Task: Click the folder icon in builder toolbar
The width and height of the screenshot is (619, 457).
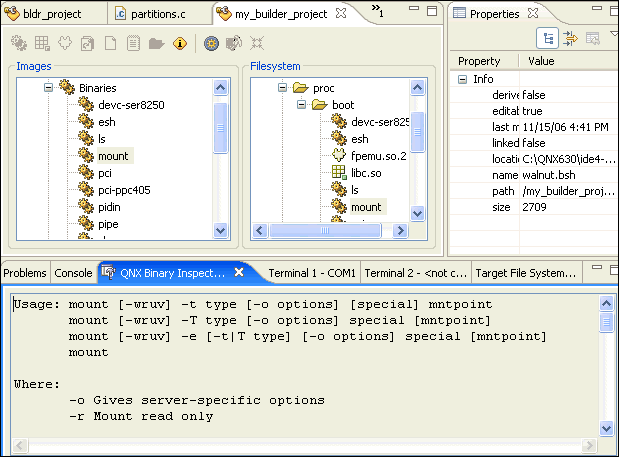Action: pyautogui.click(x=157, y=43)
